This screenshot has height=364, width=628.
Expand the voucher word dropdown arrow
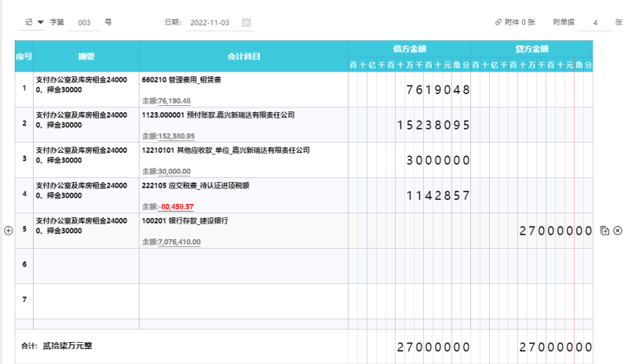pos(41,22)
